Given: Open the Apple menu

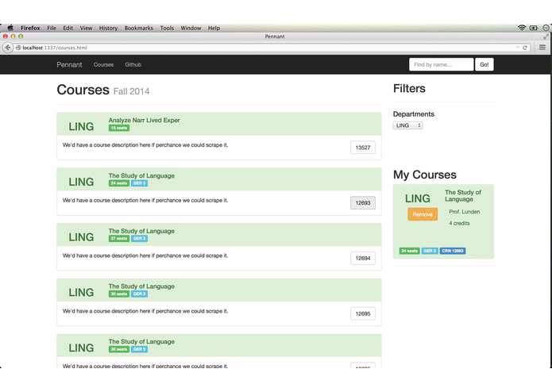Looking at the screenshot, I should [x=10, y=28].
